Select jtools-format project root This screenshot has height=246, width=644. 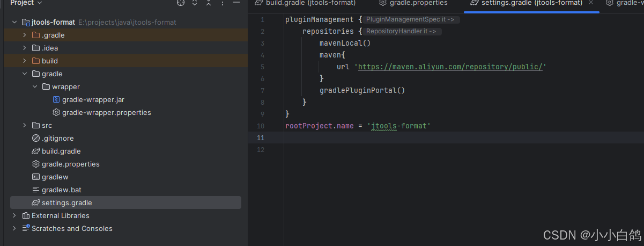click(53, 23)
